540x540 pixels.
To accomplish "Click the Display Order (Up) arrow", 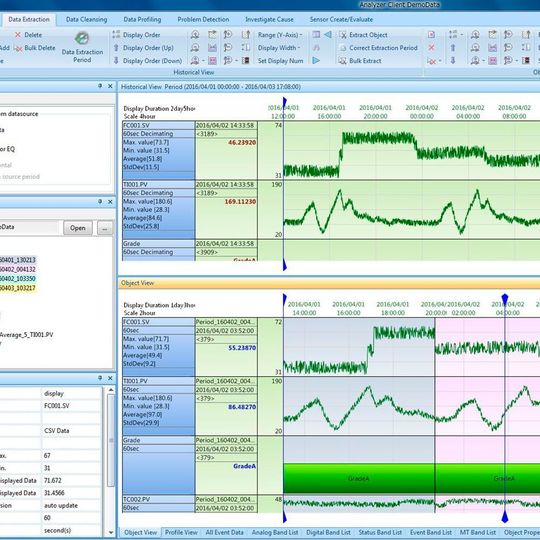I will tap(116, 48).
